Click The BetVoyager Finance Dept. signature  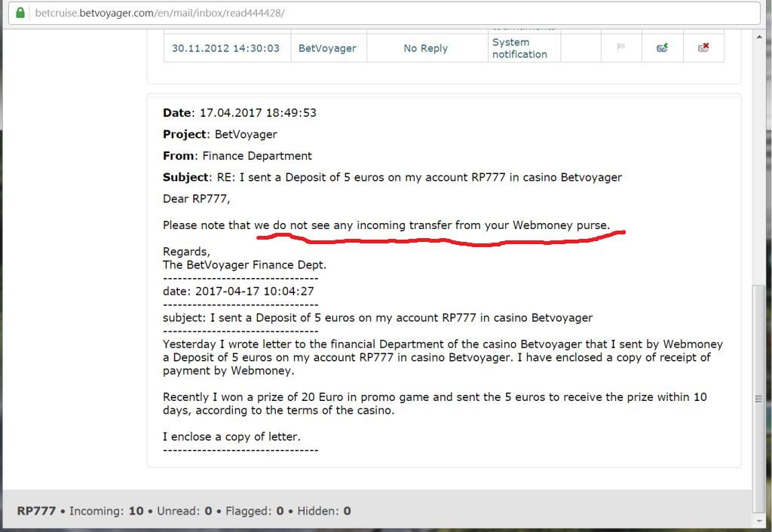245,264
